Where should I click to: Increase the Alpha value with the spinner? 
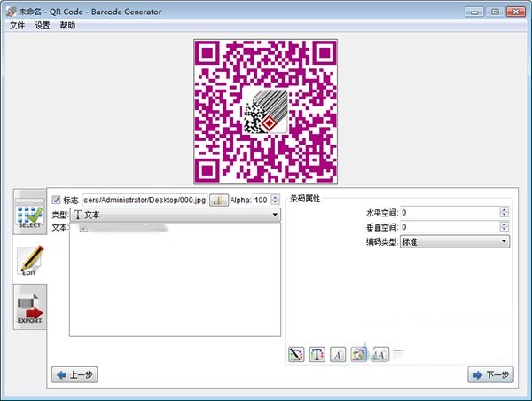click(275, 198)
